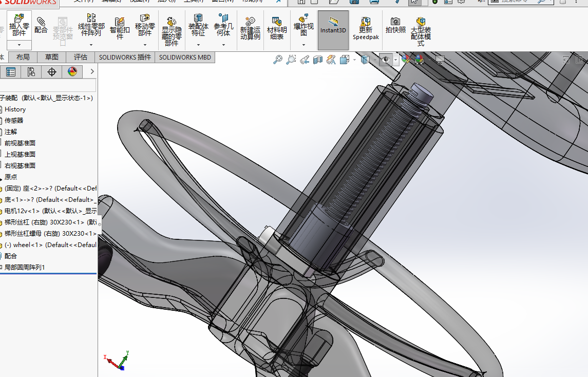Image resolution: width=588 pixels, height=377 pixels.
Task: Select the Mate (配合) paperclip tool
Action: click(x=41, y=25)
